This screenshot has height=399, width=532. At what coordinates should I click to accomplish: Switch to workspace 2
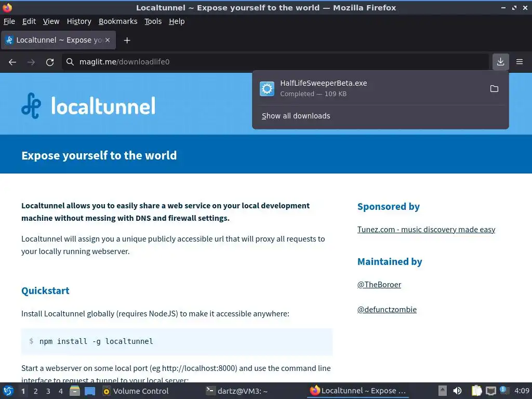36,391
